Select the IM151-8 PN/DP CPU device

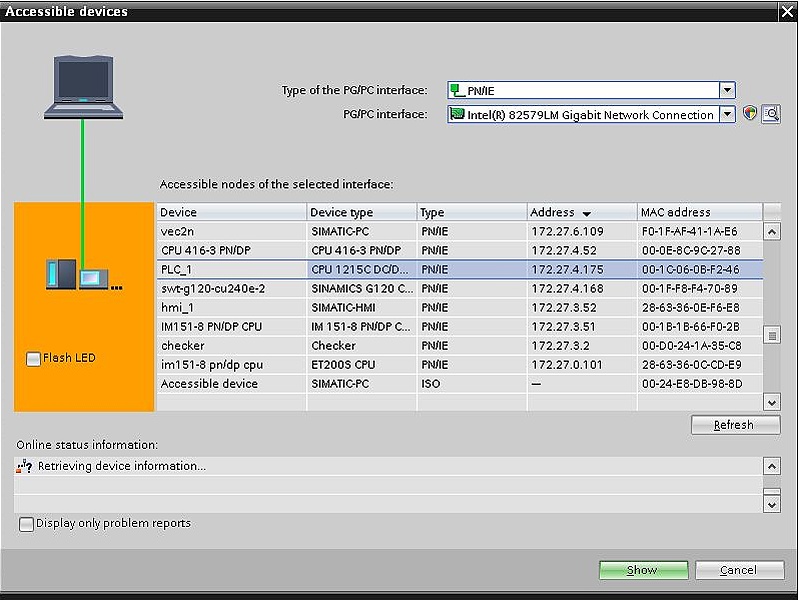(211, 327)
